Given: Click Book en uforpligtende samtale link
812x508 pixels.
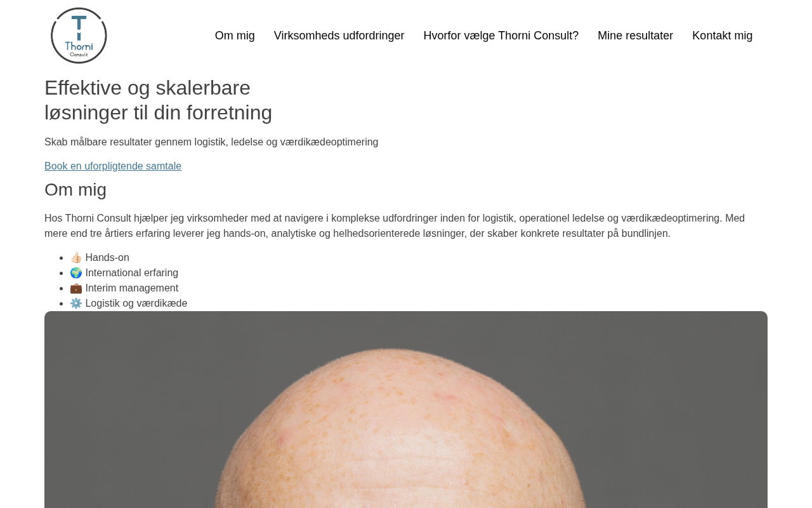Looking at the screenshot, I should click(x=113, y=166).
